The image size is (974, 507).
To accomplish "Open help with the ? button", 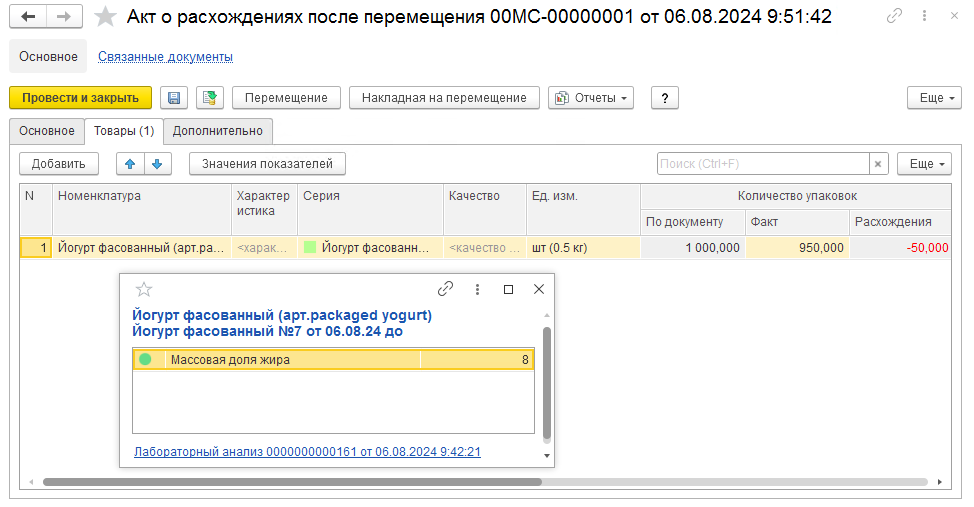I will pos(665,98).
